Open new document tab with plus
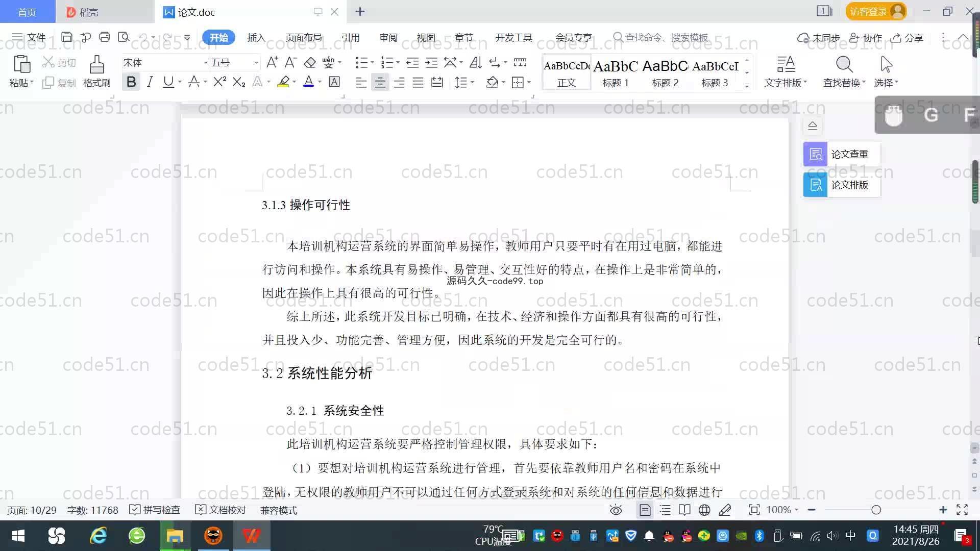Viewport: 980px width, 551px height. 360,11
